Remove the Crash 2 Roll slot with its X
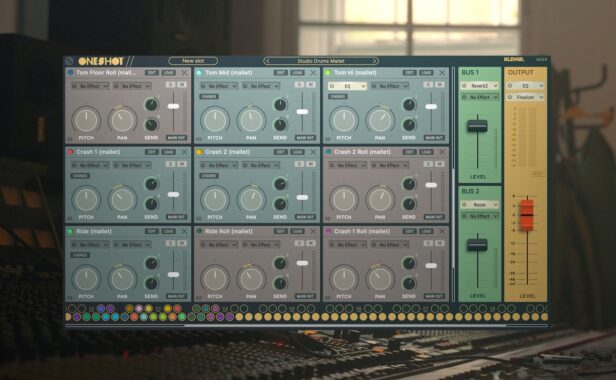The height and width of the screenshot is (380, 616). click(442, 152)
